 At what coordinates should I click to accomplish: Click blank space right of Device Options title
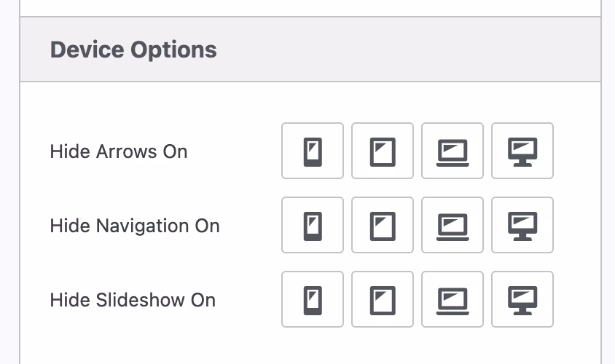coord(408,50)
